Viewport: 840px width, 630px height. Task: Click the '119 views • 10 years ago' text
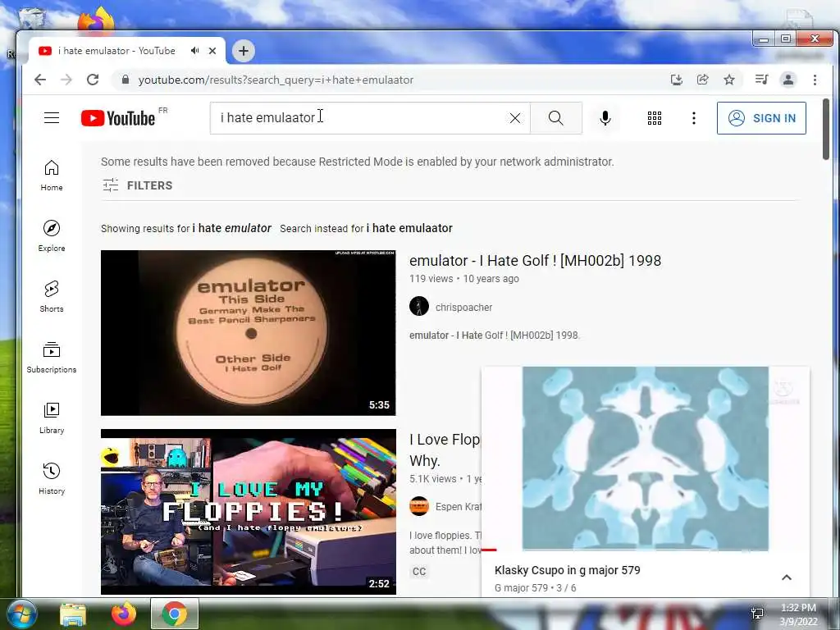[x=464, y=279]
